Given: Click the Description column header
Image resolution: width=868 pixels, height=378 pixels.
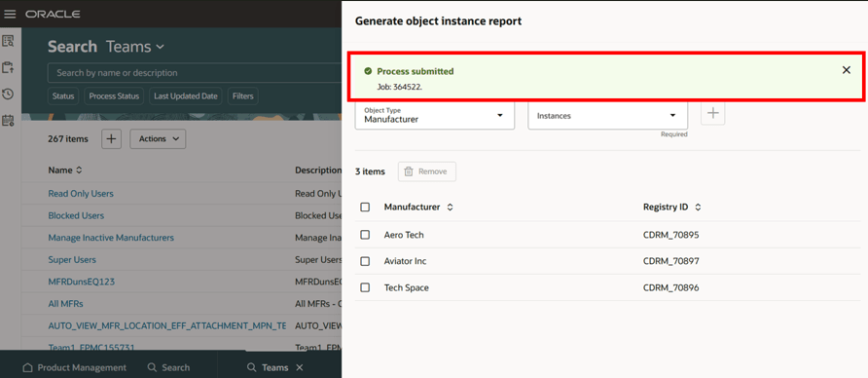Looking at the screenshot, I should 318,170.
